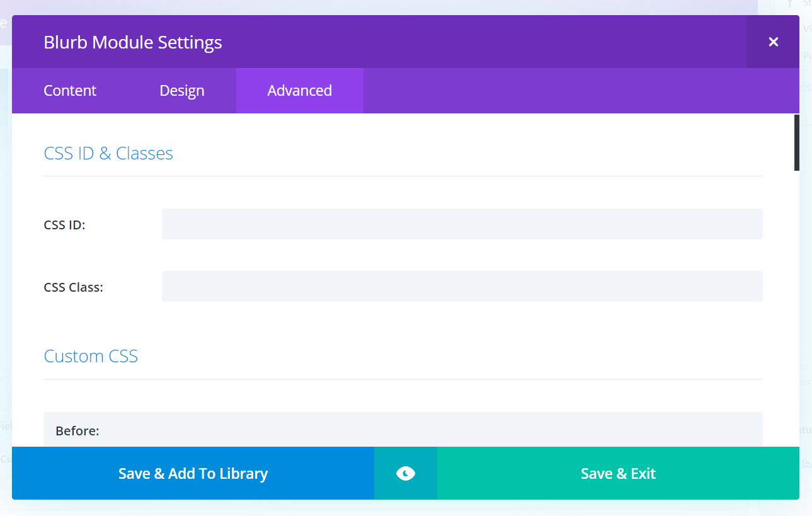Viewport: 812px width, 516px height.
Task: Click the CSS ID: label
Action: [x=64, y=225]
